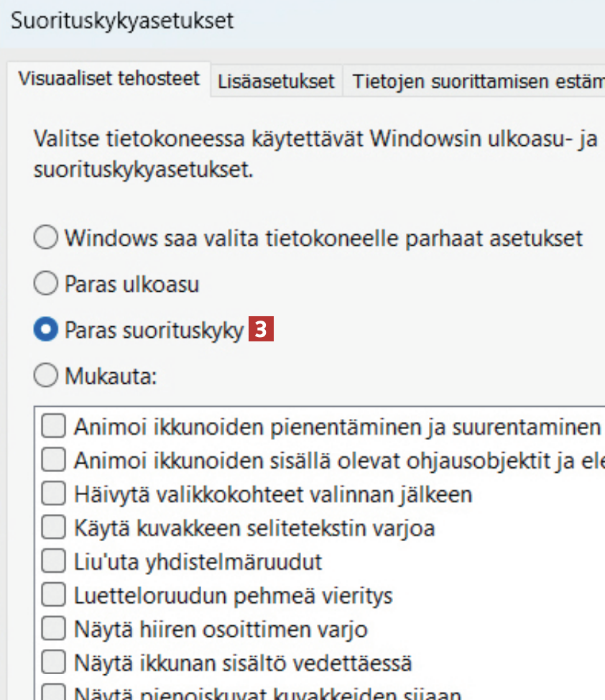Select Windows saa valita parhaat asetukset option
The width and height of the screenshot is (605, 700).
click(x=45, y=239)
